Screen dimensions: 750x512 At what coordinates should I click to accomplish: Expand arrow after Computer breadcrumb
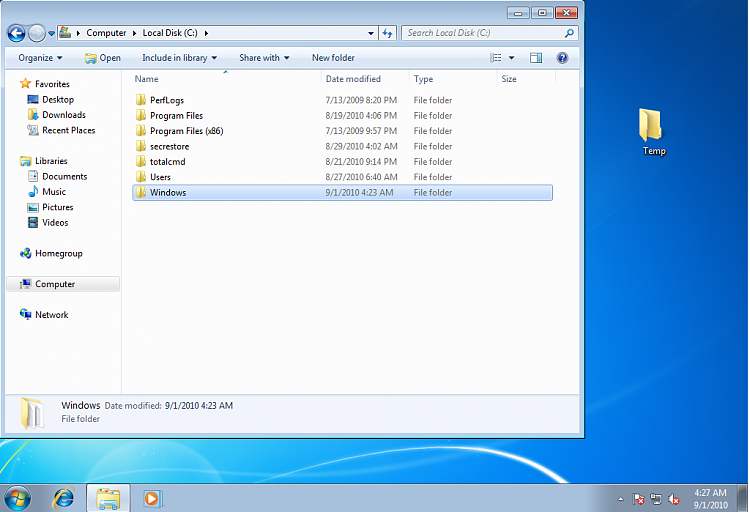134,33
